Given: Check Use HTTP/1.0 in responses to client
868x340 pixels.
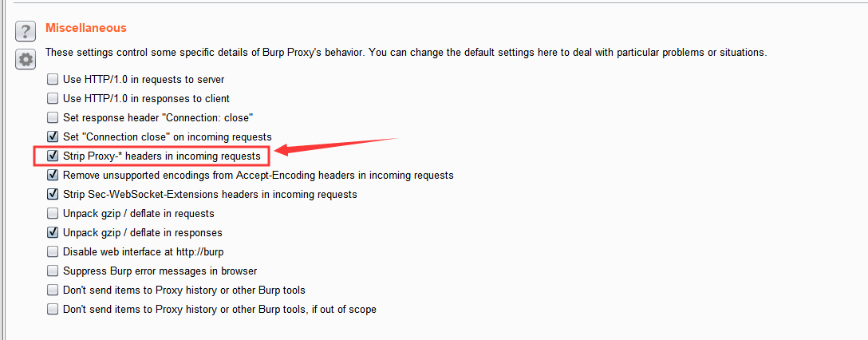Looking at the screenshot, I should coord(53,99).
